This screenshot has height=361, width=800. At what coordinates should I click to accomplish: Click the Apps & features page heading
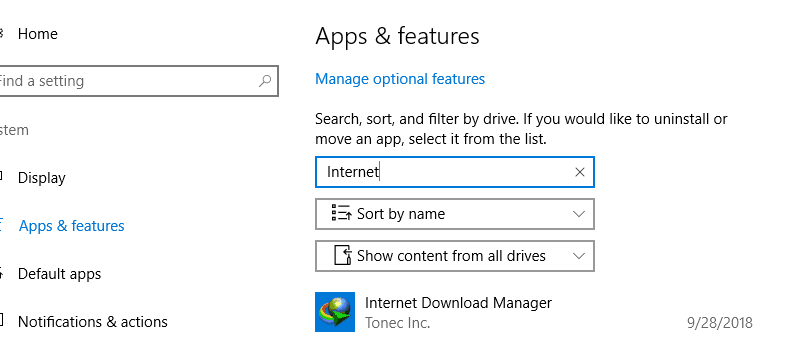click(x=397, y=37)
